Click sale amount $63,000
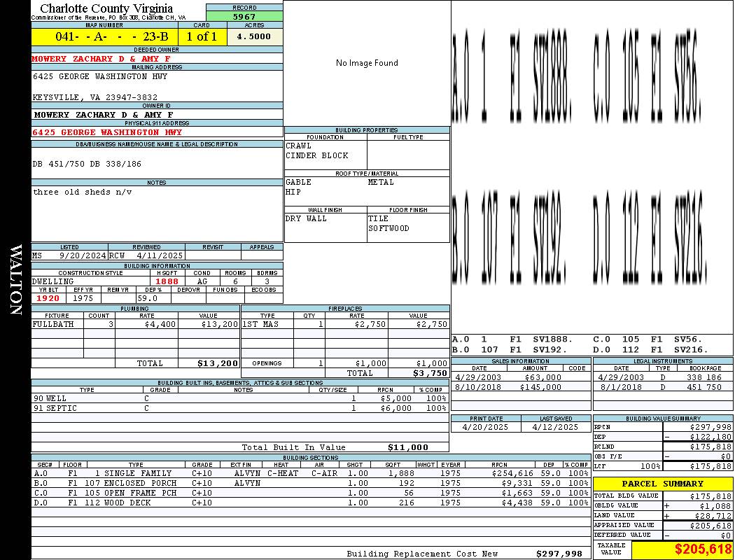This screenshot has height=560, width=735. 542,377
